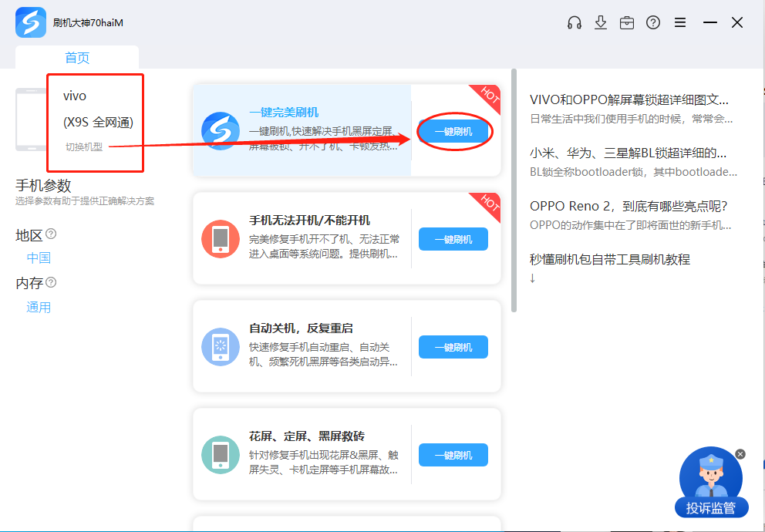Click the 手机参数 section heading
The height and width of the screenshot is (532, 765).
[x=43, y=185]
